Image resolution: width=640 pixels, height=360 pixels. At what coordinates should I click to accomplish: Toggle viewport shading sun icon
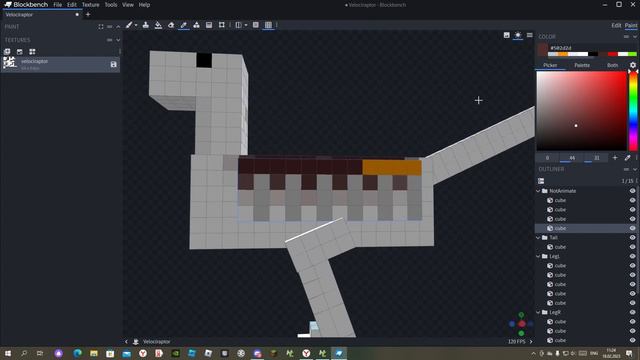pos(518,35)
